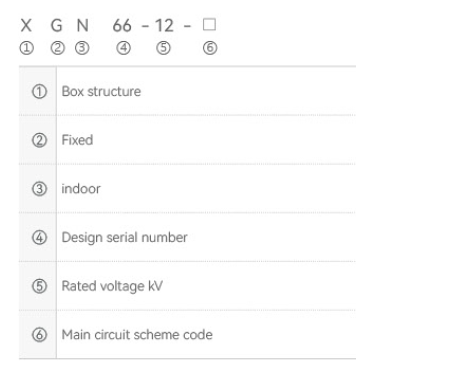
Task: Click circled 4 under the 66
Action: tap(123, 48)
